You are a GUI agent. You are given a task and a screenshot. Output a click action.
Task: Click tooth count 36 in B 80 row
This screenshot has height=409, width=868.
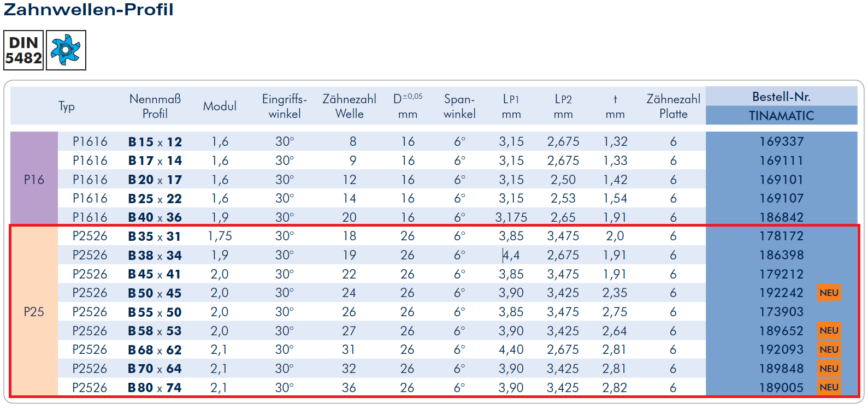(x=349, y=388)
